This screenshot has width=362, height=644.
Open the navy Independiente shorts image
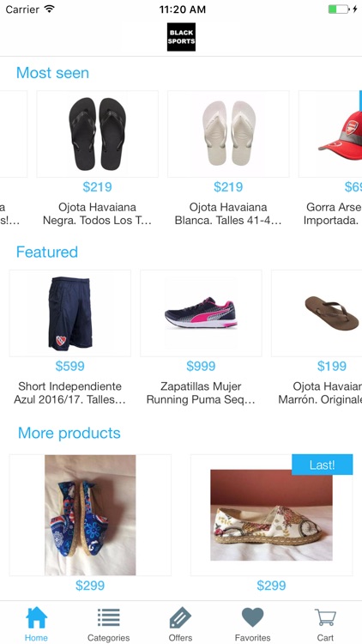click(70, 313)
